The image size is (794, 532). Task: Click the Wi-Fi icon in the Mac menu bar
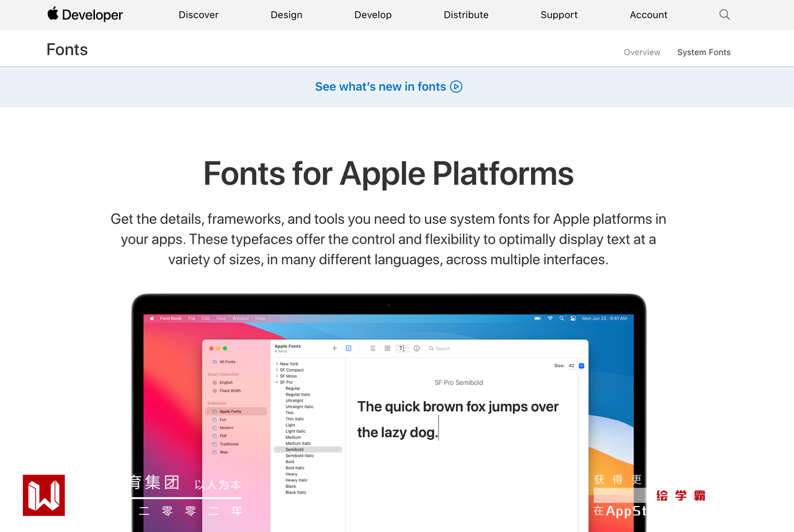[550, 319]
